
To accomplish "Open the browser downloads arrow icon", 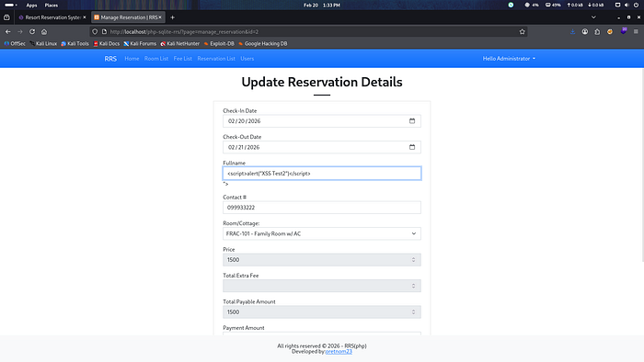I will point(572,31).
